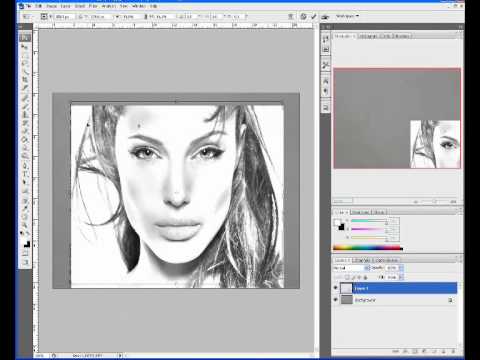Viewport: 480px width, 360px height.
Task: Toggle lock transparent pixels
Action: coord(347,277)
